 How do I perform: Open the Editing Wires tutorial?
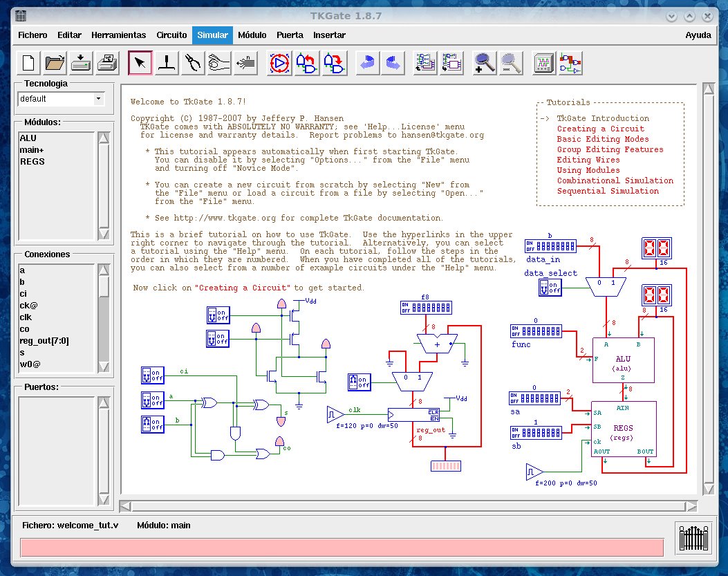point(588,160)
